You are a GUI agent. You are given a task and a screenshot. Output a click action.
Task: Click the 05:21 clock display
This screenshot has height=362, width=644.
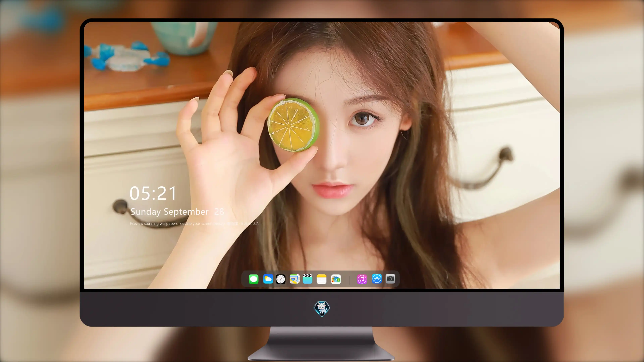153,193
